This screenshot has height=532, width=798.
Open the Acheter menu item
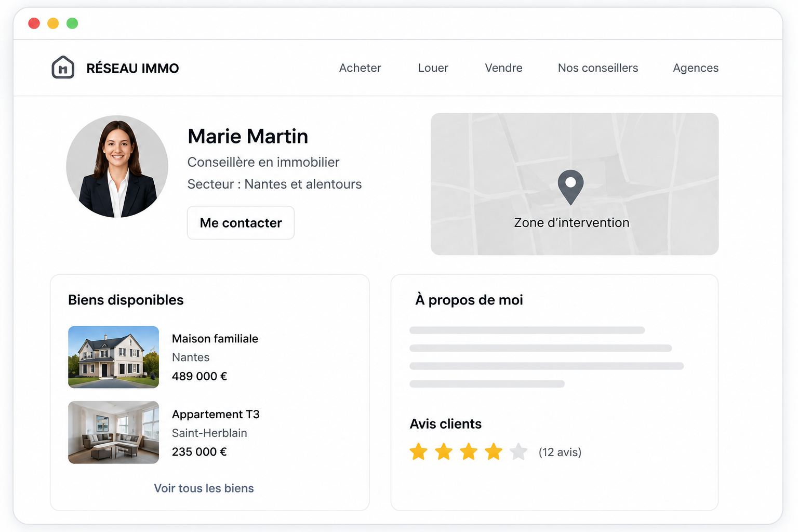(x=360, y=68)
